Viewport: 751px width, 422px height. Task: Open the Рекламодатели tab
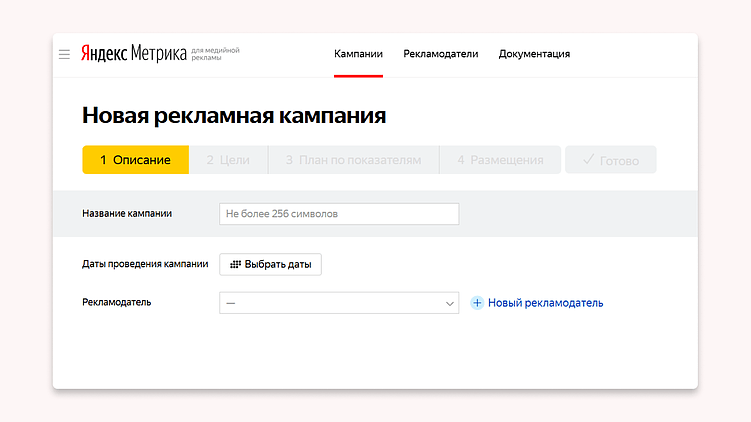(x=441, y=54)
